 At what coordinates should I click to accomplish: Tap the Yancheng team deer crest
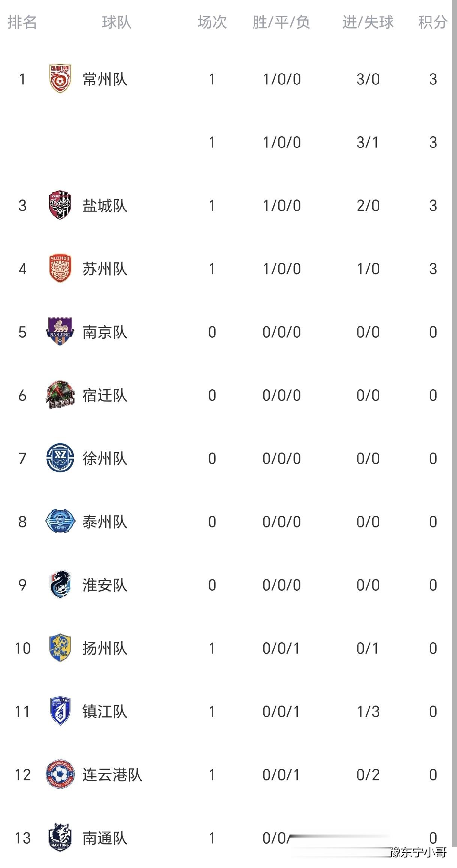coord(60,205)
